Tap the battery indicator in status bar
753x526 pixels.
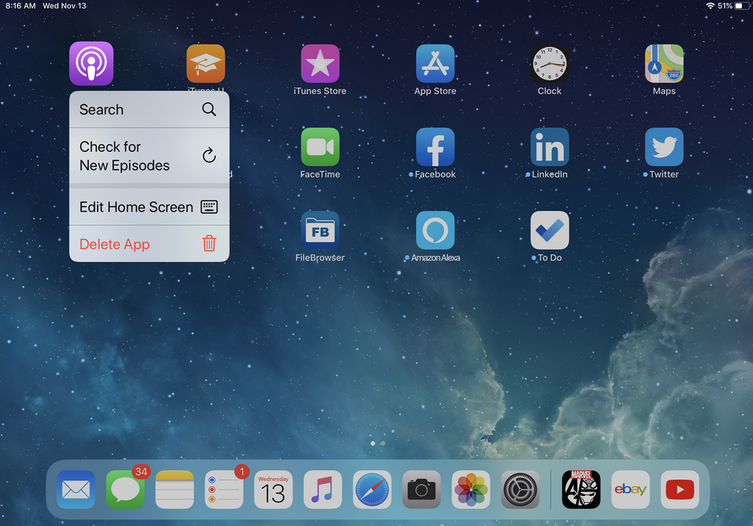tap(742, 6)
